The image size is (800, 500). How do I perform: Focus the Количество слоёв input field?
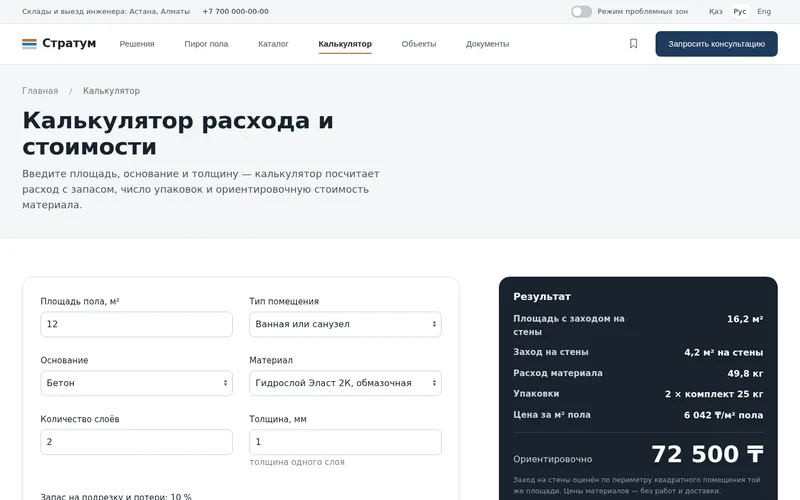click(x=136, y=442)
